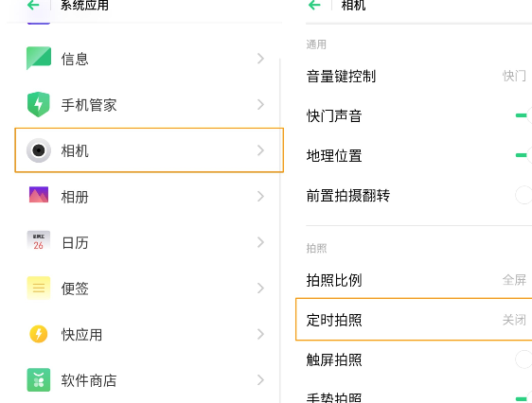Tap 前置拍摄翻转 label
Image resolution: width=532 pixels, height=403 pixels.
[348, 195]
